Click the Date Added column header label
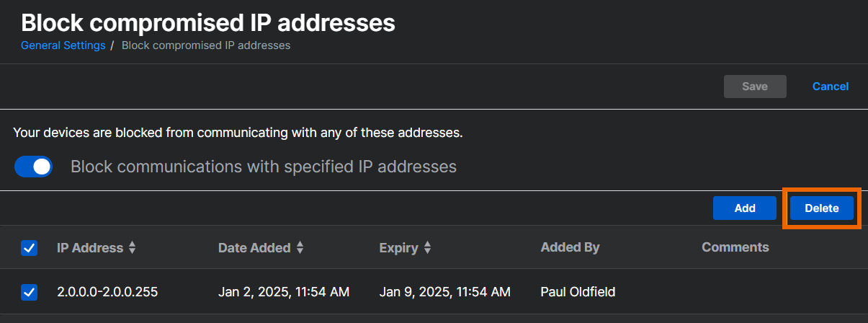Viewport: 868px width, 323px height. (x=254, y=248)
